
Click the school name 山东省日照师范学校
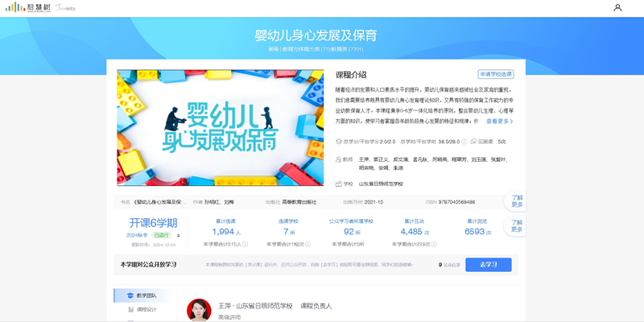pos(381,184)
